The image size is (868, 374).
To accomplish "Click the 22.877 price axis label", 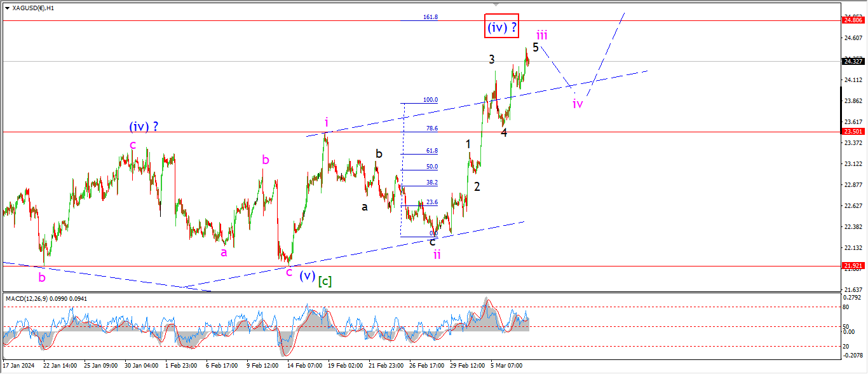I will [853, 185].
